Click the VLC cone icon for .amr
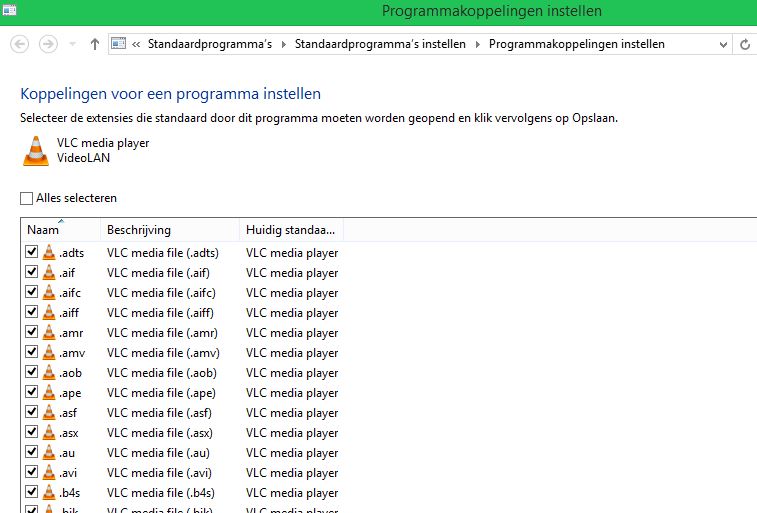Image resolution: width=757 pixels, height=513 pixels. (49, 333)
